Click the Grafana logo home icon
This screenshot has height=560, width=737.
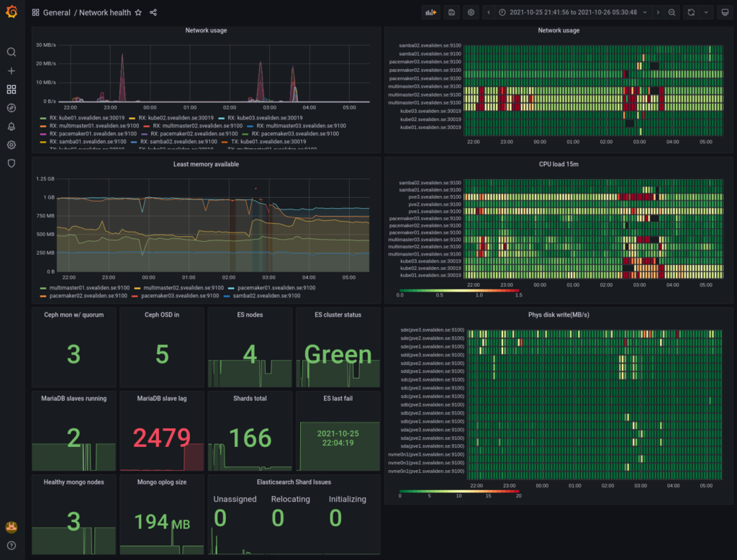(12, 12)
